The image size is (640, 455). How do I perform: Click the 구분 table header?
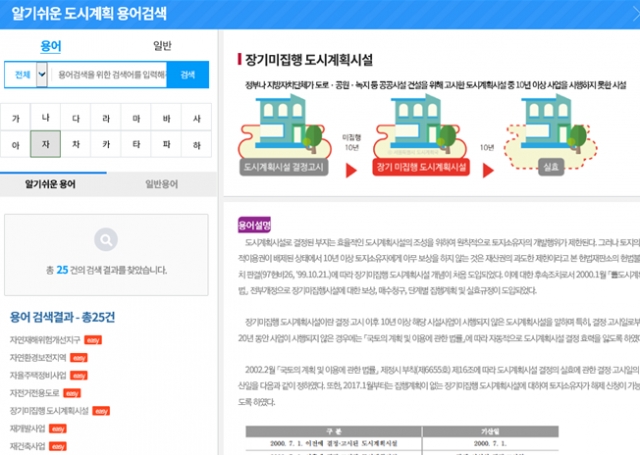[x=333, y=431]
